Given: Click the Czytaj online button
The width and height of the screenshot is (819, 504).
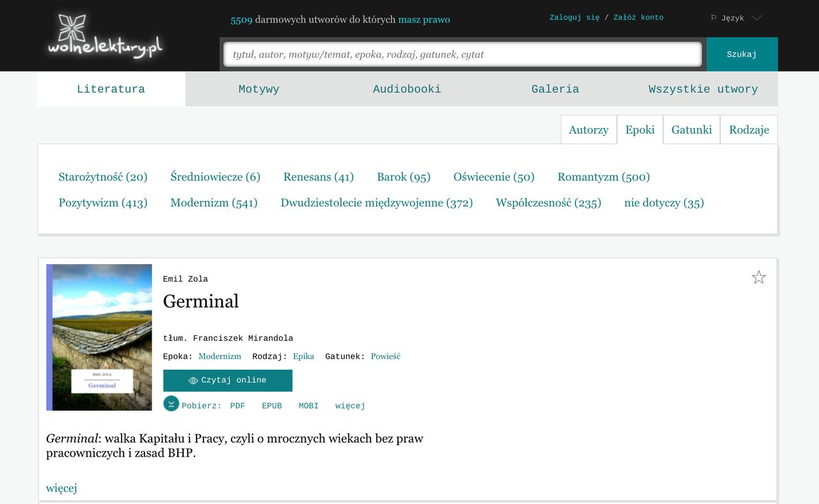Looking at the screenshot, I should [x=228, y=380].
